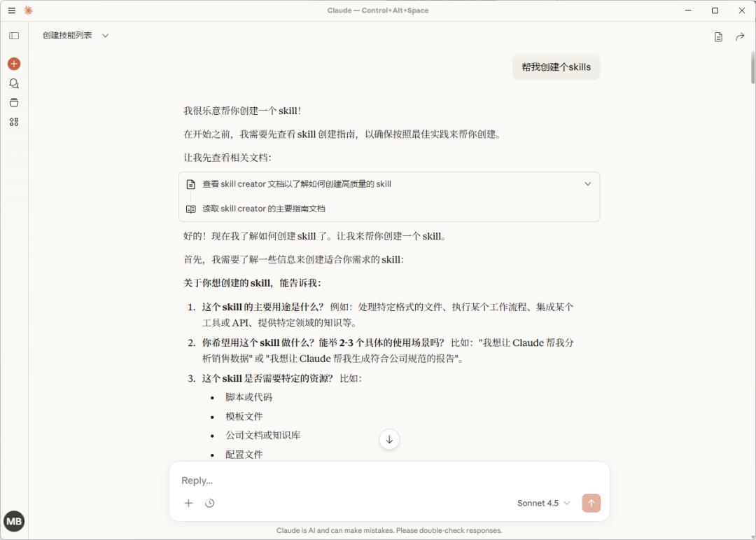Open 查看 skill creator 文档 step entry
Screen dimensions: 756x540
point(297,184)
